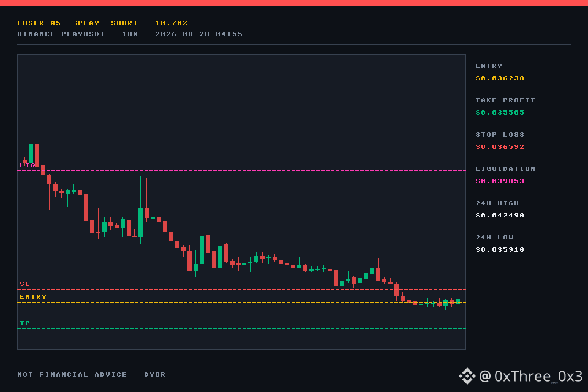
Task: Click the '2026-08-28 04:55' timestamp
Action: 199,34
